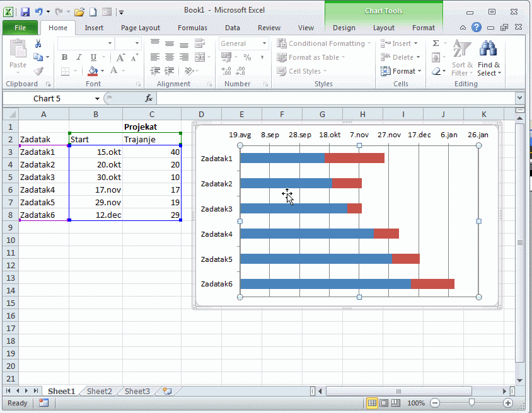Open the Format dropdown in Cells group
The height and width of the screenshot is (413, 532).
coord(400,71)
